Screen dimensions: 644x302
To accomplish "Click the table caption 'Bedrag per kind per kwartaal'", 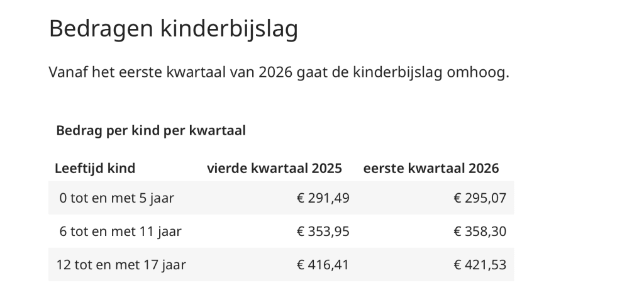I will coord(150,131).
